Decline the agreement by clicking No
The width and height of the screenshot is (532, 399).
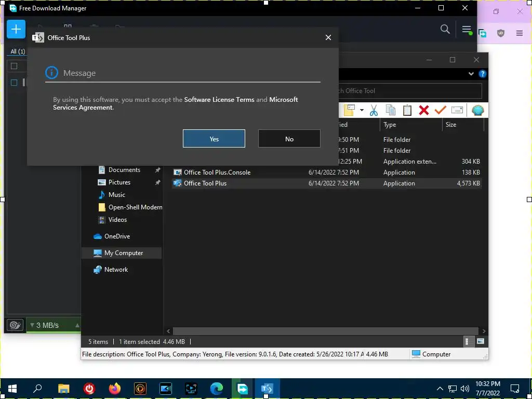click(289, 138)
